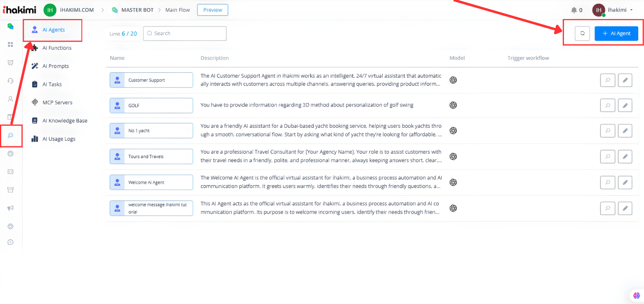Image resolution: width=644 pixels, height=304 pixels.
Task: Open the AI Functions menu item
Action: 57,48
